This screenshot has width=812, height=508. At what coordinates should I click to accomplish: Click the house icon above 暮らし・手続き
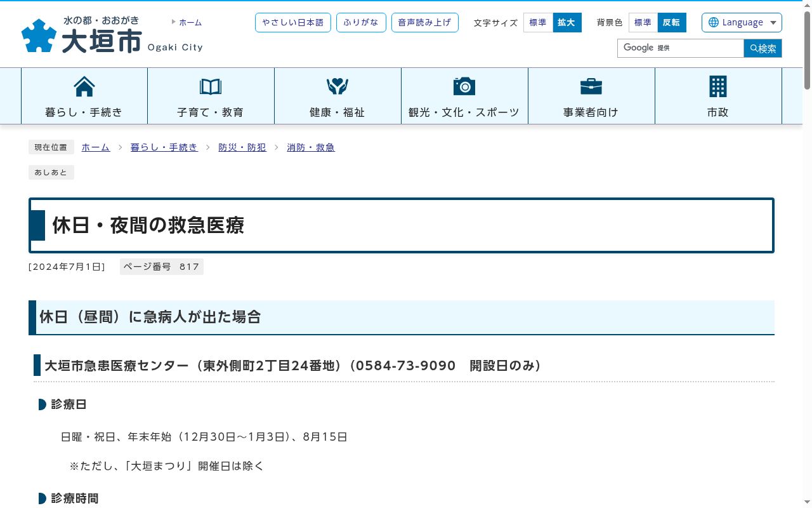(84, 86)
